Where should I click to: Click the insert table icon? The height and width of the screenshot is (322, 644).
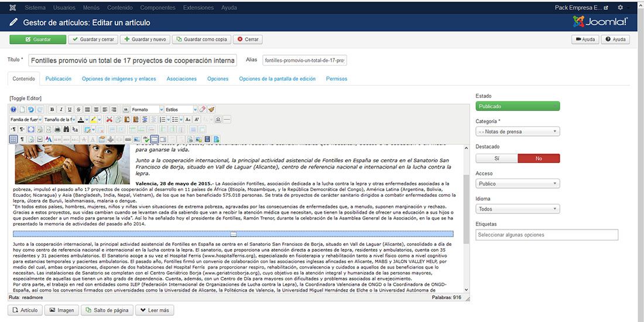tap(87, 129)
